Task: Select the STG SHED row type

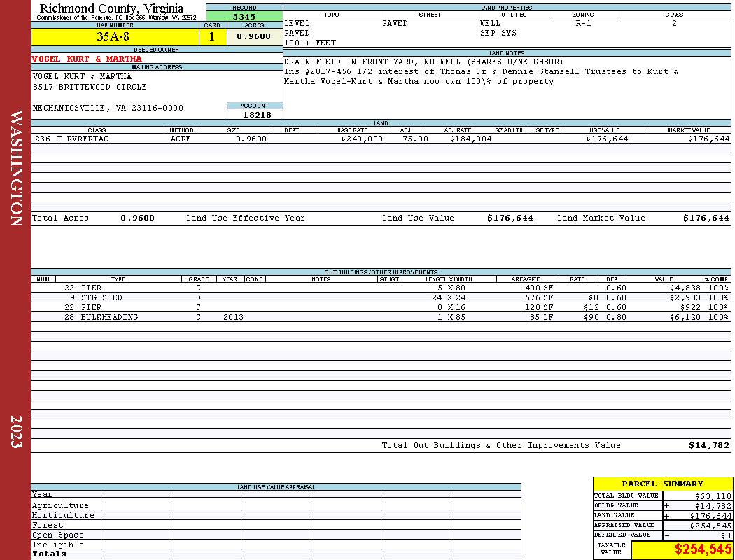Action: pyautogui.click(x=101, y=297)
